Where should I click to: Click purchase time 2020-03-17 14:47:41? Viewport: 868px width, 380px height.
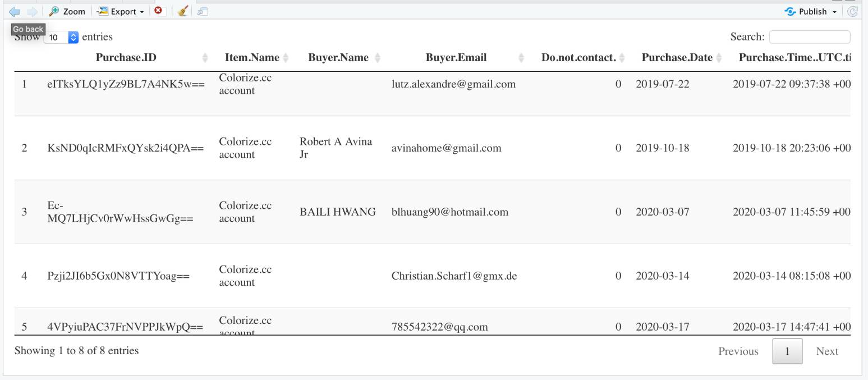tap(792, 327)
